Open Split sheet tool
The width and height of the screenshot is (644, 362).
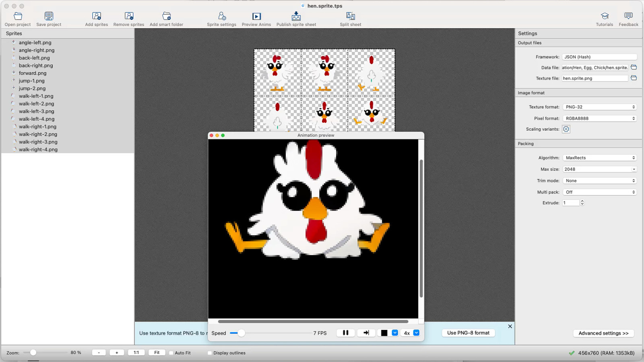coord(351,19)
